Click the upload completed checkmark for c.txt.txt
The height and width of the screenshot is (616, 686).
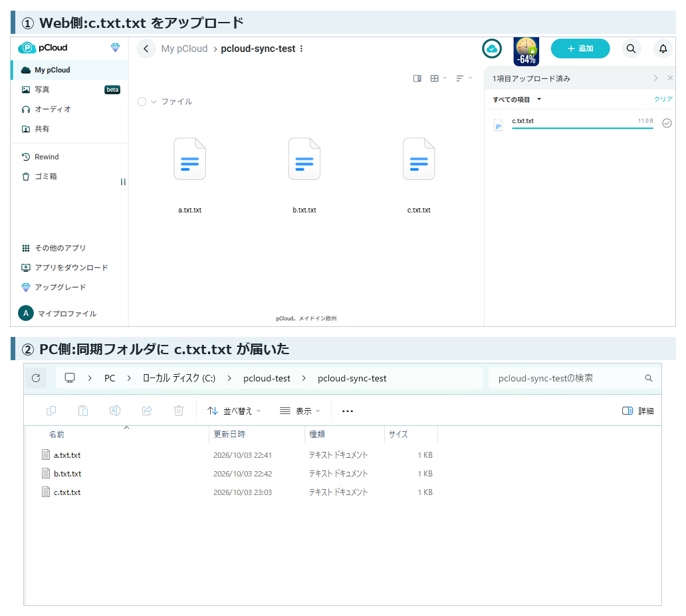click(x=667, y=124)
